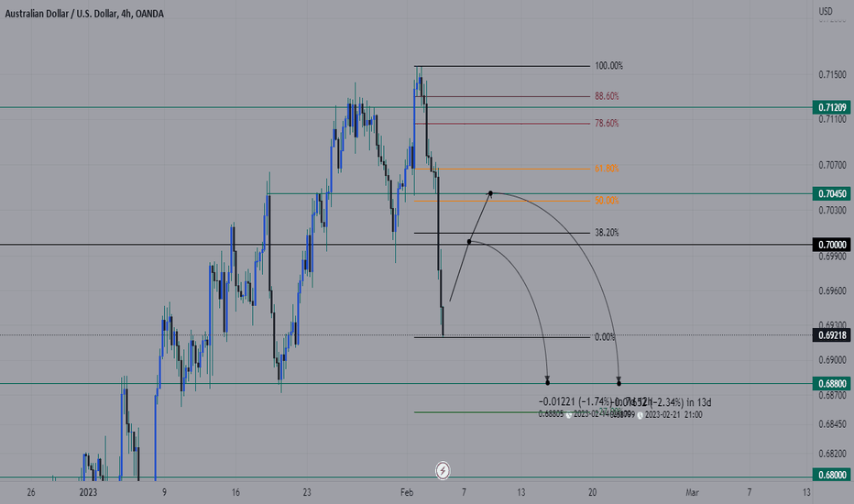The width and height of the screenshot is (854, 504).
Task: Click the -0.01221 (-1.74%) measurement text
Action: pyautogui.click(x=575, y=402)
